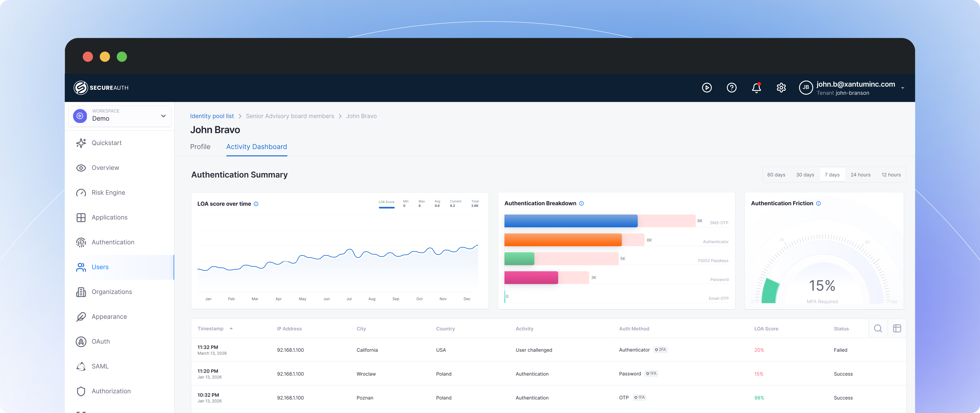Open the OAuth section in the sidebar
This screenshot has width=980, height=413.
coord(100,341)
